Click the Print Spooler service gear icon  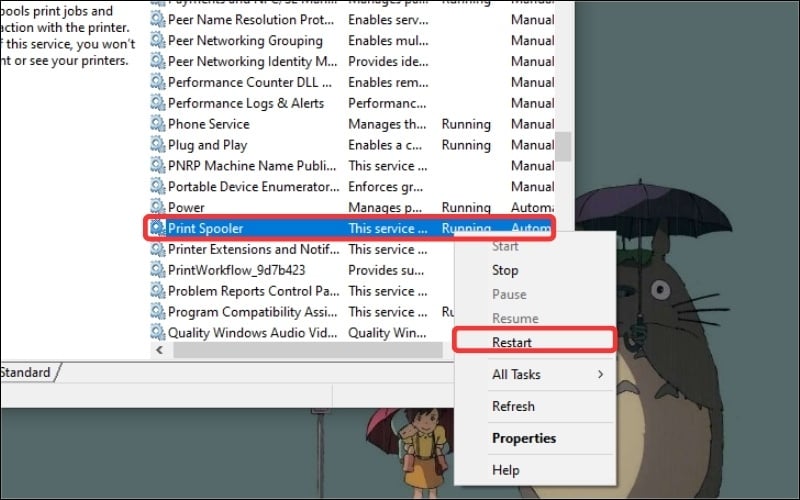pyautogui.click(x=157, y=228)
